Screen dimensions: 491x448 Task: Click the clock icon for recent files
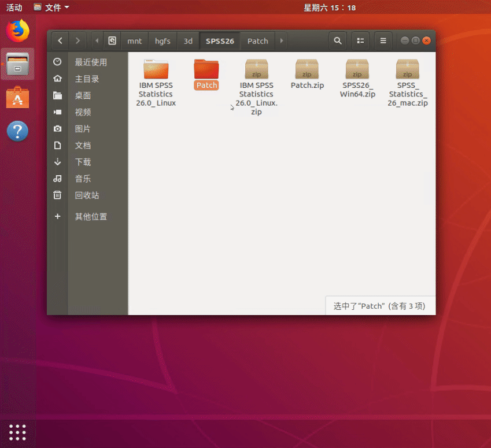tap(57, 62)
